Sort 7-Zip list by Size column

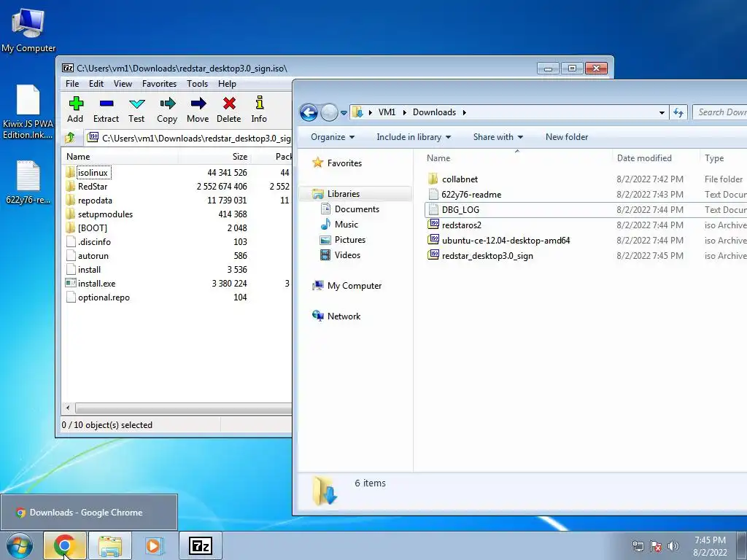(x=214, y=156)
